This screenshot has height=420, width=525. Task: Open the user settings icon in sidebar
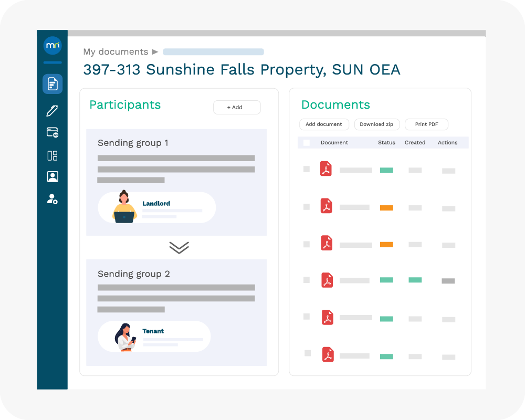[52, 199]
